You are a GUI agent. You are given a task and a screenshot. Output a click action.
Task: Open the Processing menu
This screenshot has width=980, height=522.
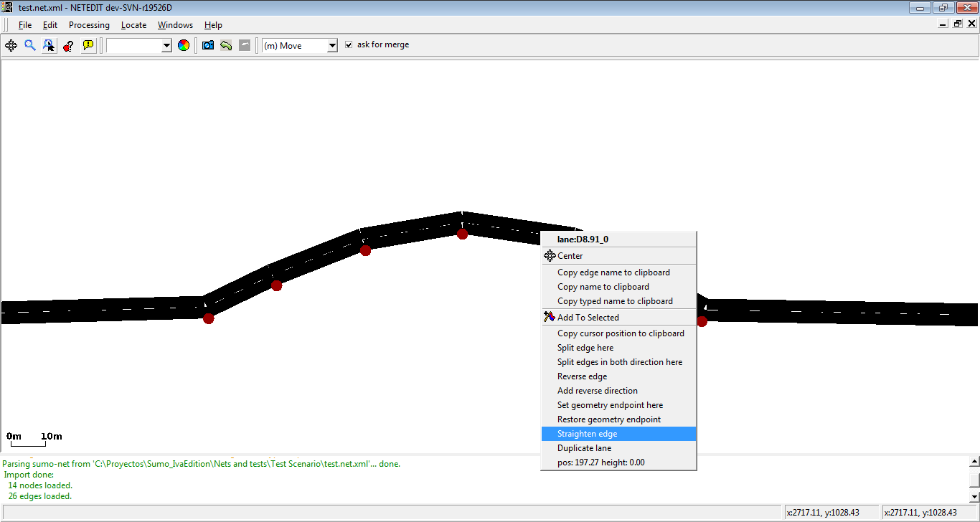89,25
